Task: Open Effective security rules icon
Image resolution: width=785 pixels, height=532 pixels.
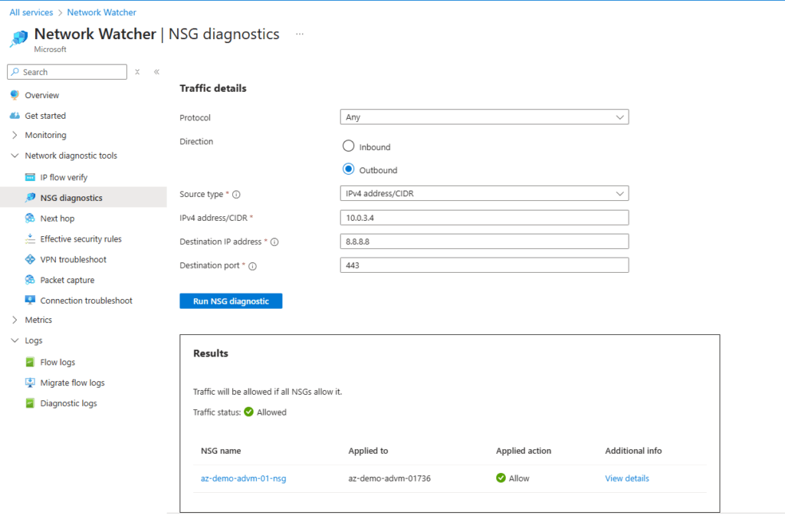Action: 30,239
